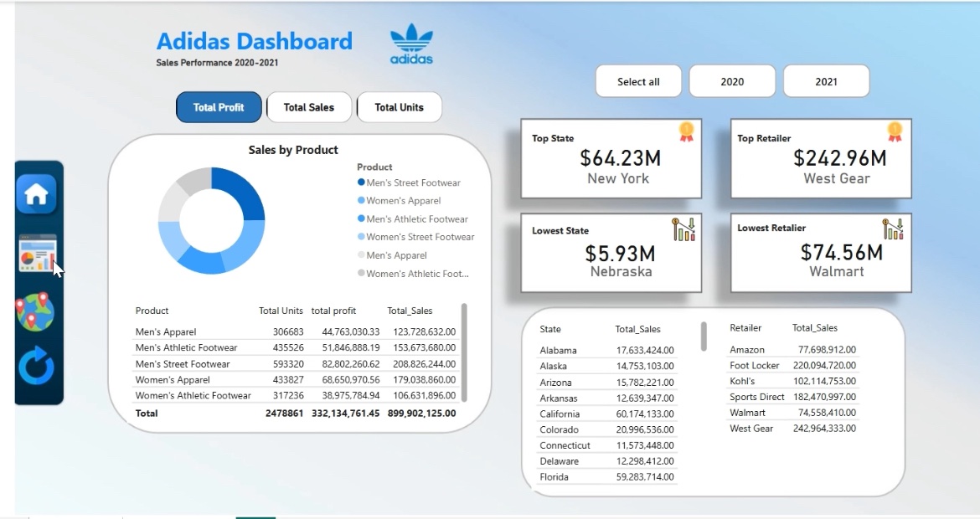The image size is (980, 519).
Task: Click Women's Apparel legend dot
Action: click(x=361, y=200)
